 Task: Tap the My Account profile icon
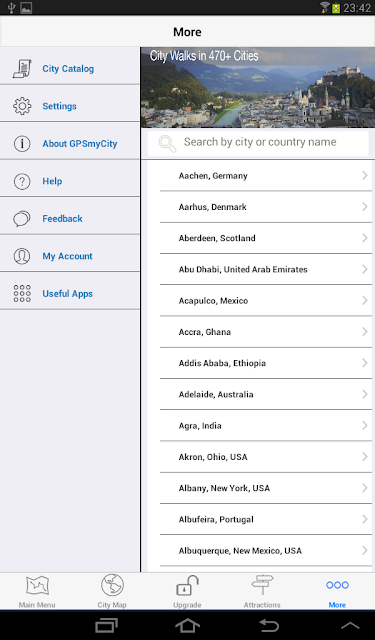pos(22,256)
